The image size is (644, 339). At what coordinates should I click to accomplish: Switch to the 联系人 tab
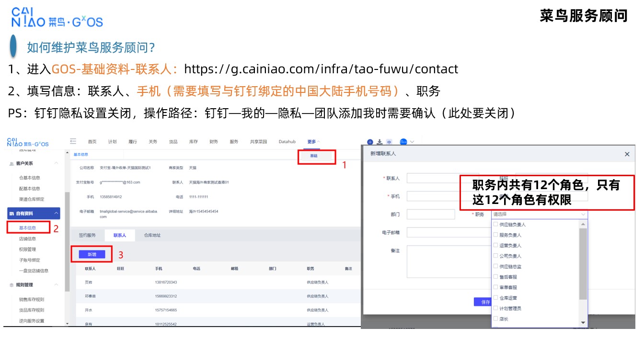(120, 236)
